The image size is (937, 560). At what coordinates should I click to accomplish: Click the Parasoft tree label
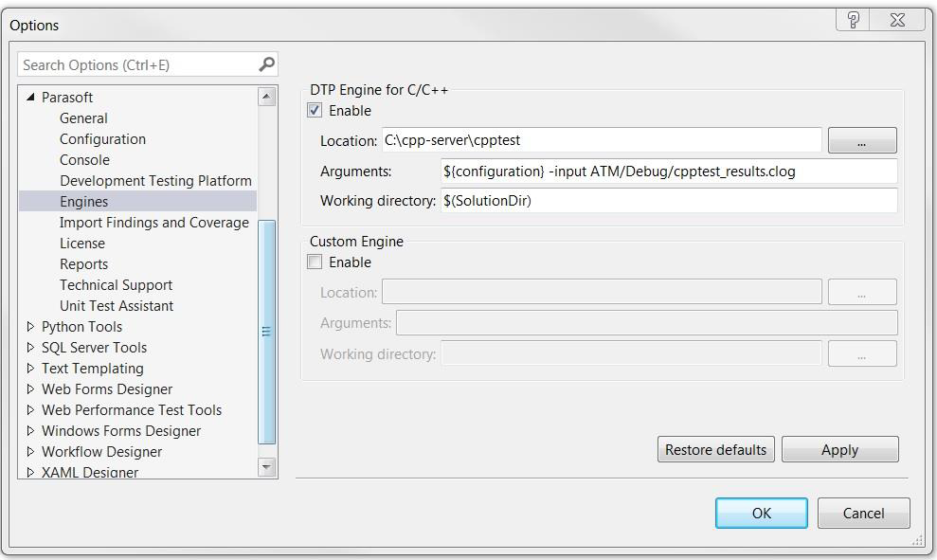(x=67, y=98)
